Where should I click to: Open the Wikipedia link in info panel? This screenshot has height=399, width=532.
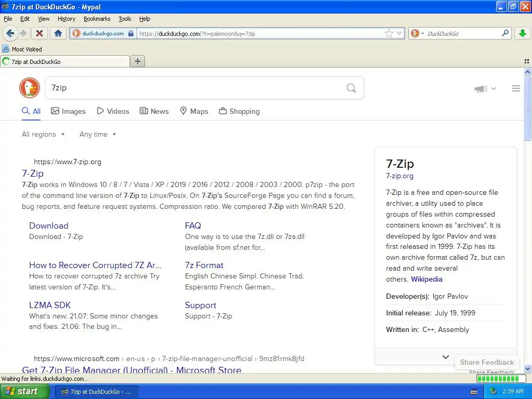click(427, 279)
